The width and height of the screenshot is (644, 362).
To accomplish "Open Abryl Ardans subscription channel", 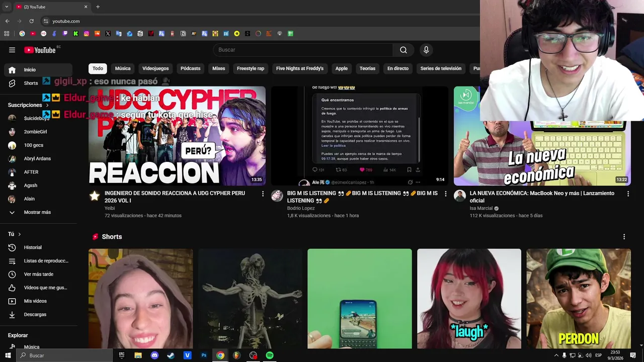I will click(x=38, y=158).
